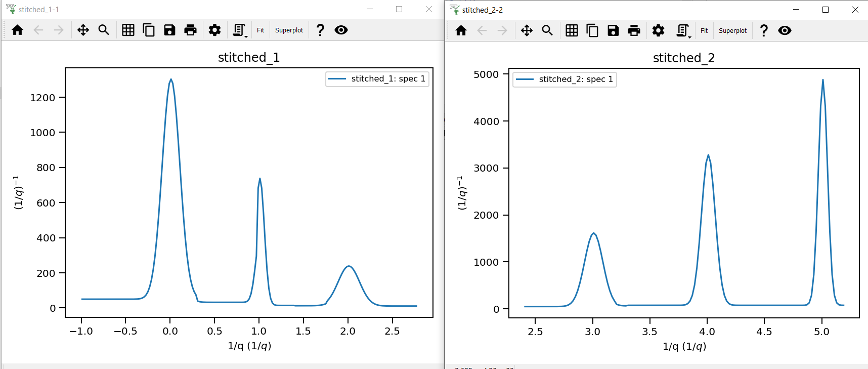Activate Zoom magnifier in stitched_1 toolbar
The width and height of the screenshot is (868, 369).
104,30
